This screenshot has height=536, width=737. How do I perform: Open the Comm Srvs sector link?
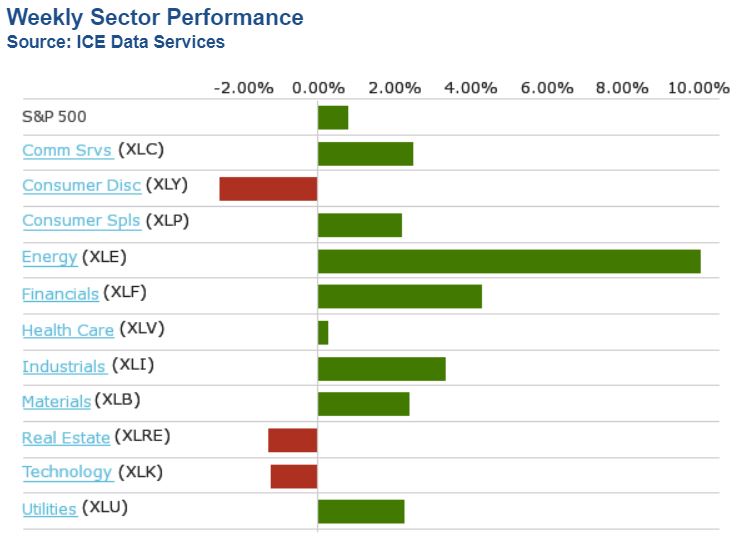point(67,151)
